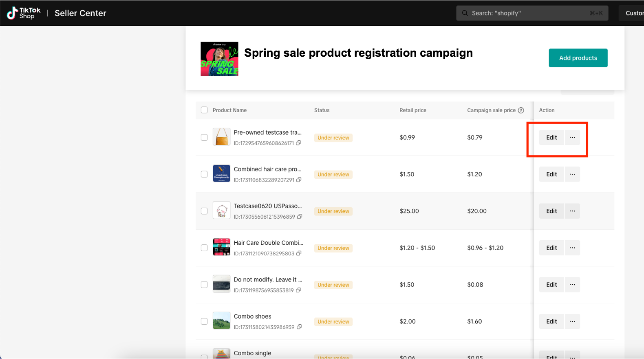Open more actions for Pre-owned testcase
The image size is (644, 359).
point(572,137)
